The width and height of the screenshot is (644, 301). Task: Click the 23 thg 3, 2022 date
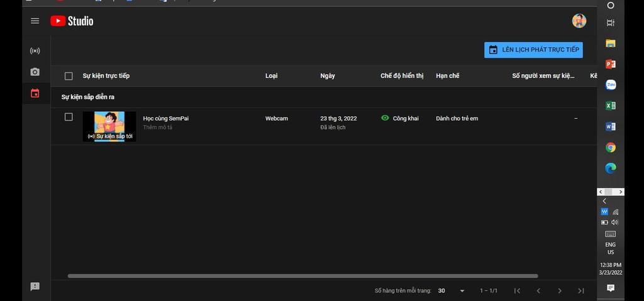(x=338, y=118)
